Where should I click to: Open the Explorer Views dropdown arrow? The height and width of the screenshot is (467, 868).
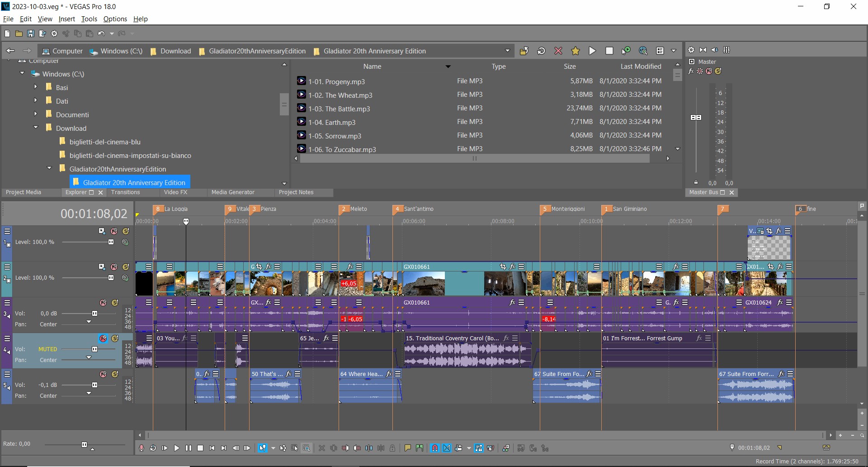(x=674, y=51)
